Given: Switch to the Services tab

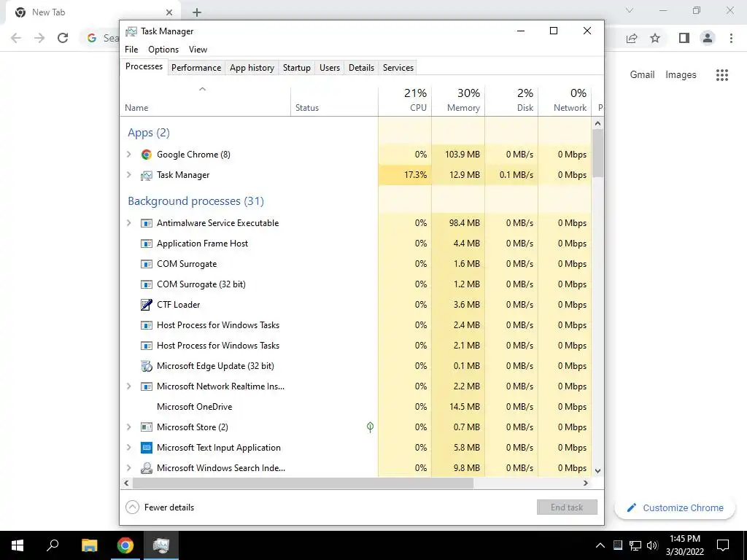Looking at the screenshot, I should (398, 68).
